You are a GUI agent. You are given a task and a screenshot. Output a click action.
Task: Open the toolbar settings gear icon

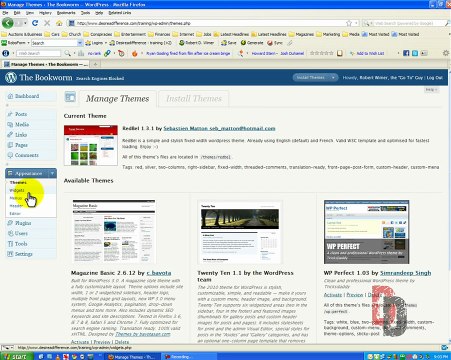click(x=446, y=53)
